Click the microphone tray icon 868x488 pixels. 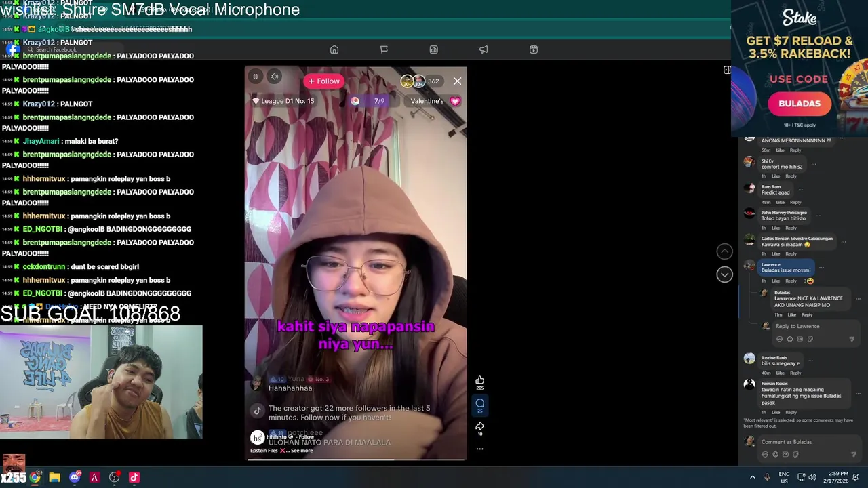(767, 477)
